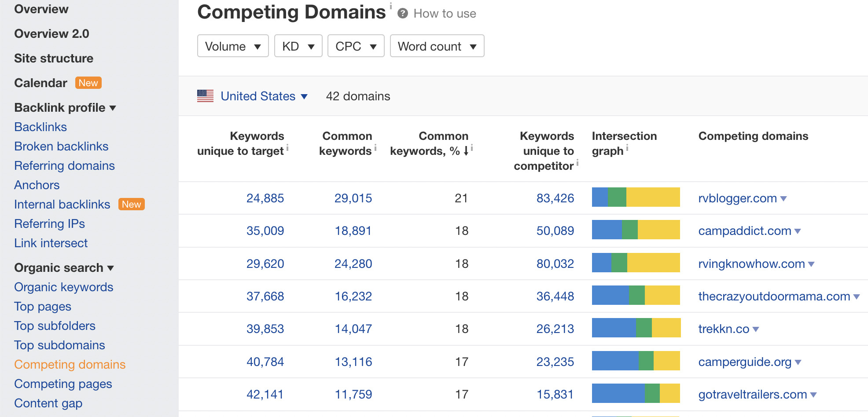The image size is (868, 417).
Task: Toggle sort order on Common keywords percentage column
Action: coord(464,150)
